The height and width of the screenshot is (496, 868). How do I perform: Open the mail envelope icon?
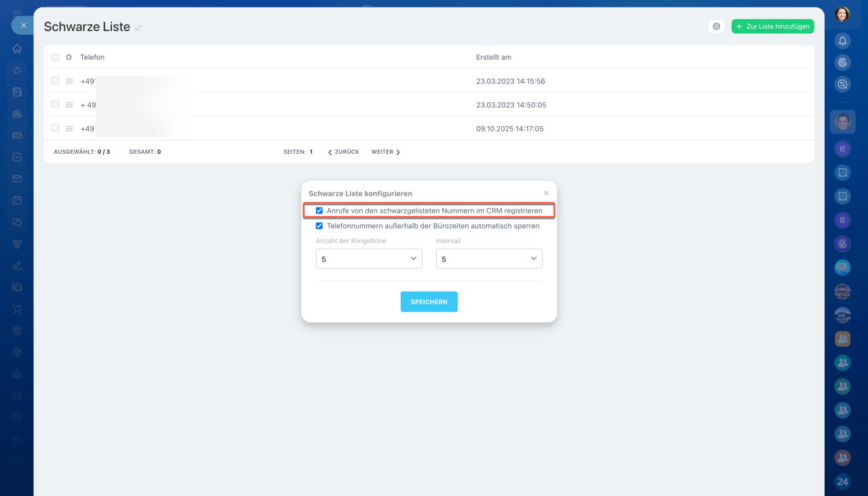pos(17,179)
